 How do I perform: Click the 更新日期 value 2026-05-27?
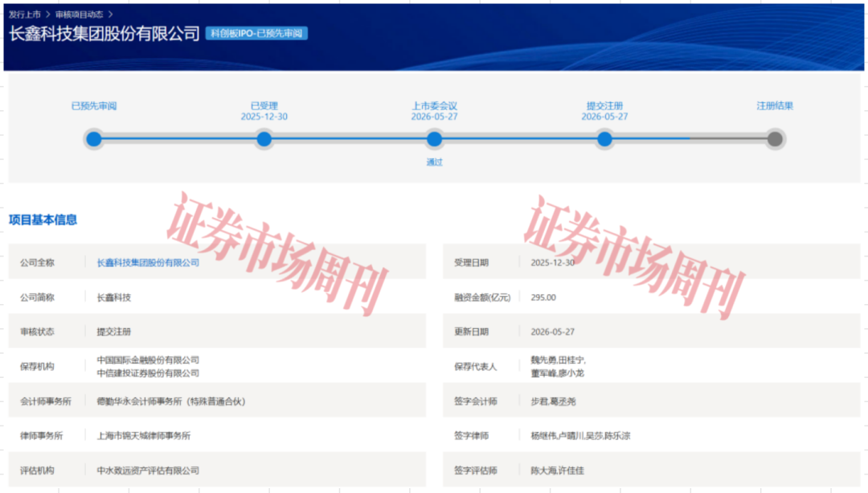pyautogui.click(x=552, y=332)
